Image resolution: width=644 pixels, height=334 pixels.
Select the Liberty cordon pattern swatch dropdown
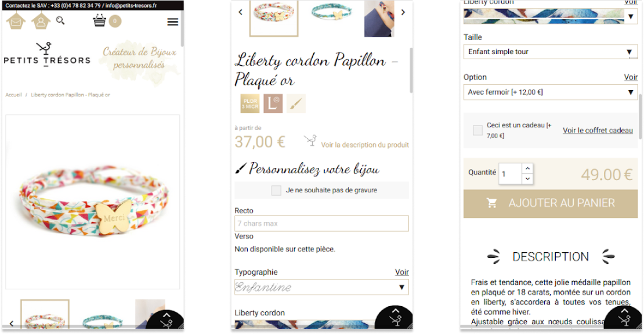click(551, 16)
